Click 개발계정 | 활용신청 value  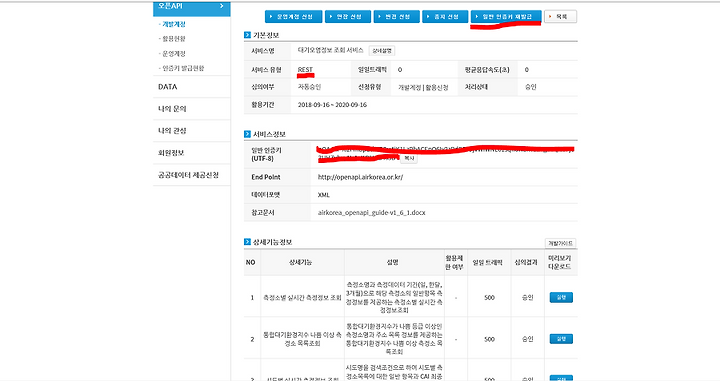coord(423,87)
